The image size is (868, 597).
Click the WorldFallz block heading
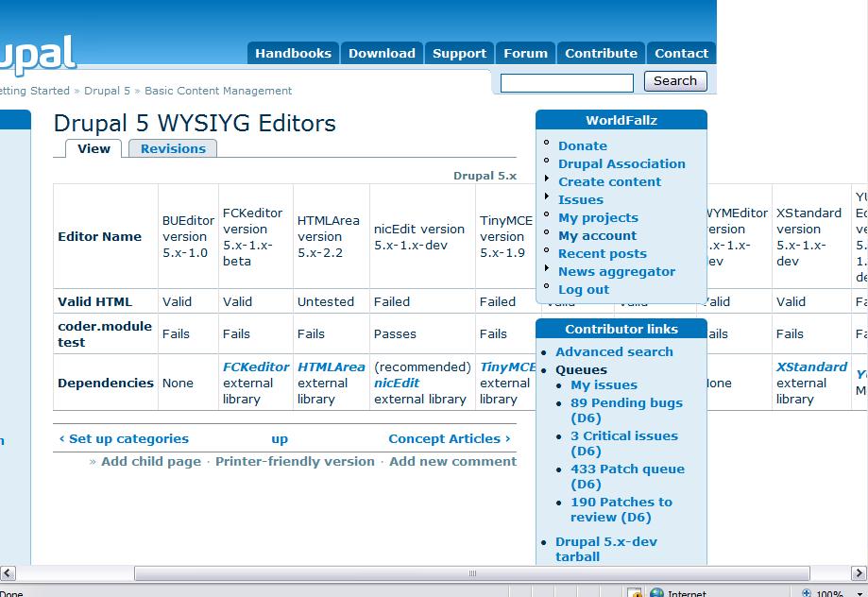click(x=621, y=120)
